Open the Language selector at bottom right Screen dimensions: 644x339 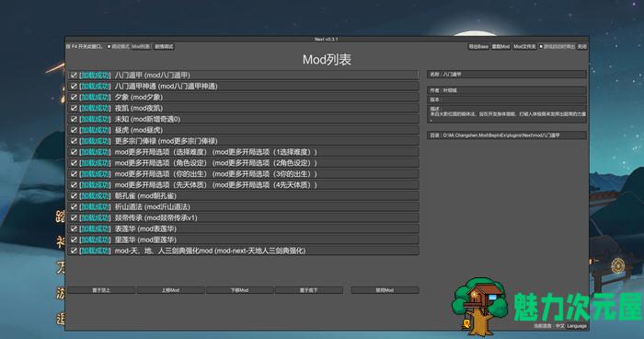pyautogui.click(x=577, y=326)
